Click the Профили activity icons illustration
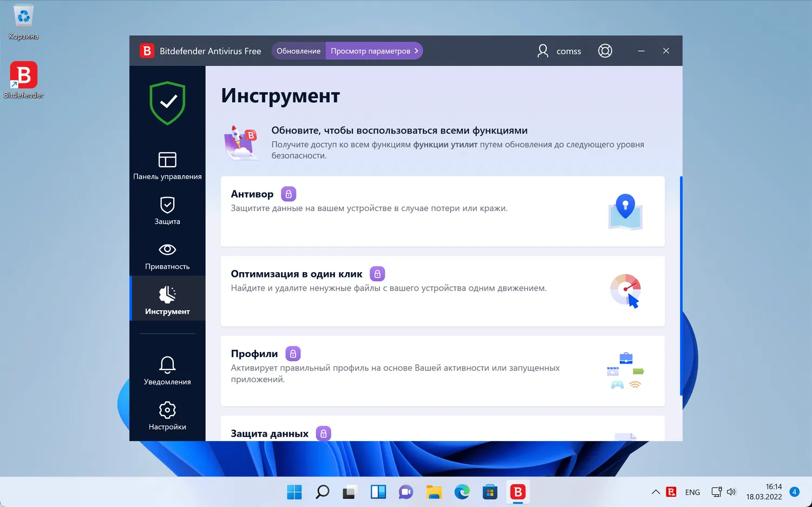Viewport: 812px width, 507px height. 626,371
